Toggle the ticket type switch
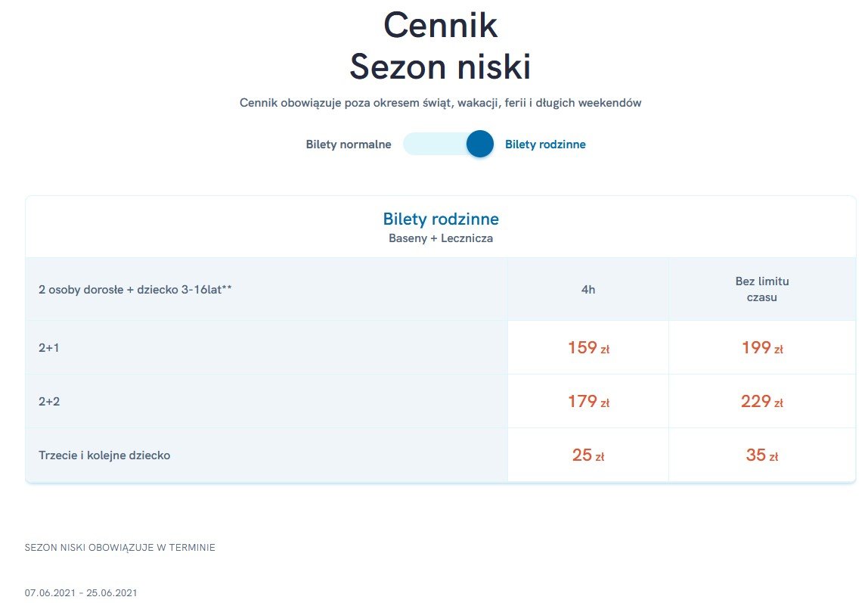Image resolution: width=868 pixels, height=603 pixels. point(448,144)
